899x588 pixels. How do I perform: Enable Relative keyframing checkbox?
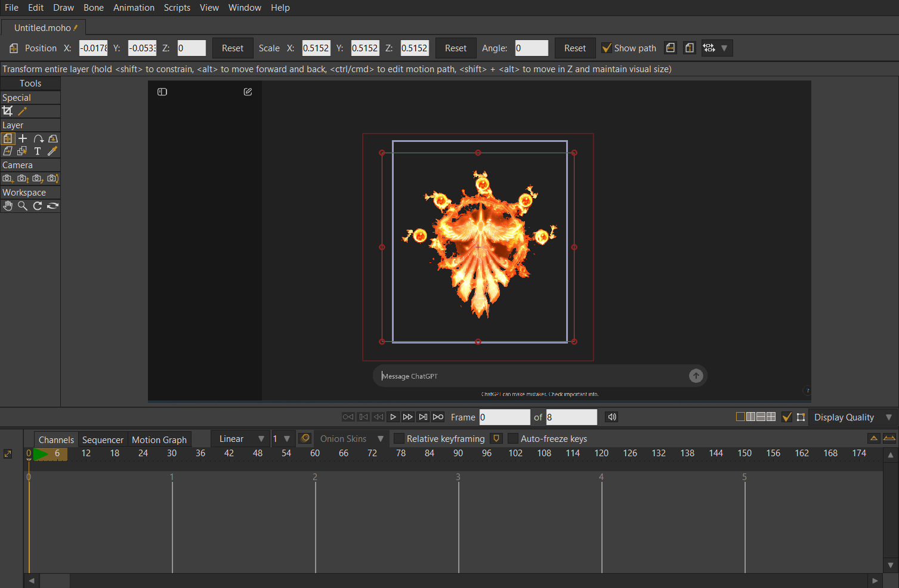point(399,439)
